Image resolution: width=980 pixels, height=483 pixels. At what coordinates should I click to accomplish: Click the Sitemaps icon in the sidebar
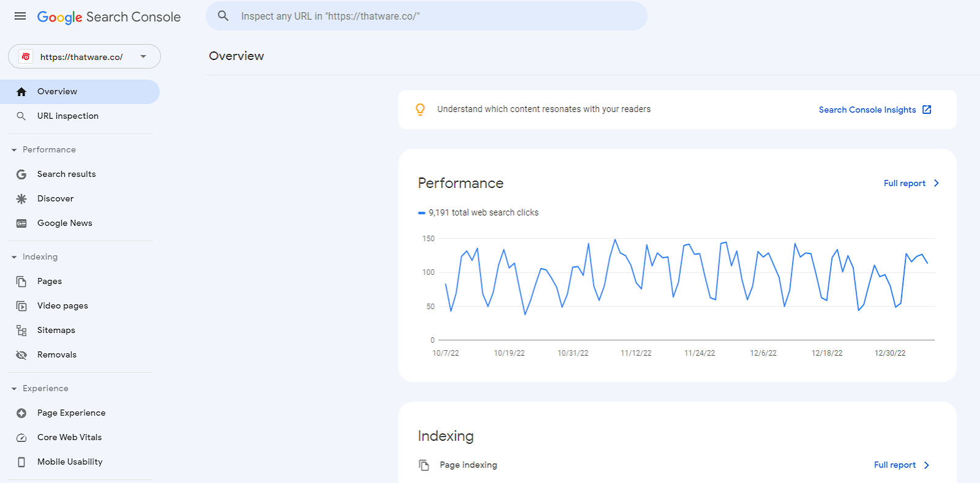[21, 331]
